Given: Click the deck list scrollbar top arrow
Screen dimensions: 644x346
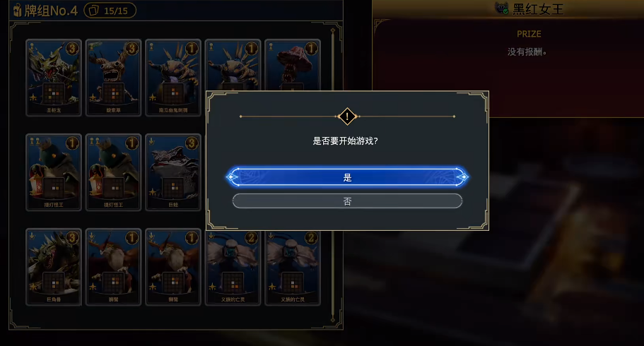Looking at the screenshot, I should 333,31.
